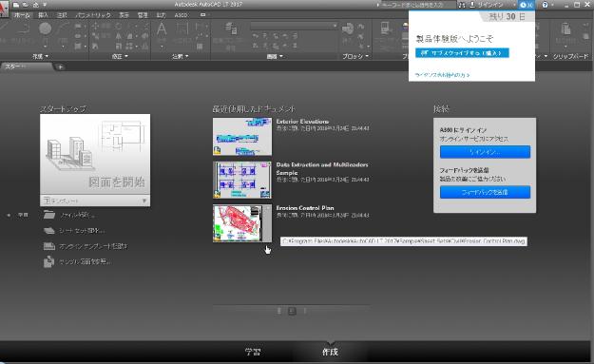Viewport: 594px width, 364px height.
Task: Click the Open Sheet Set link text
Action: coord(82,231)
